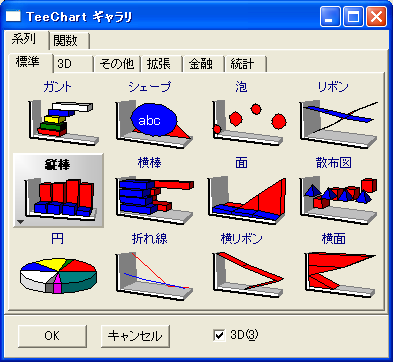The image size is (393, 362).
Task: Click the OK button
Action: point(52,336)
